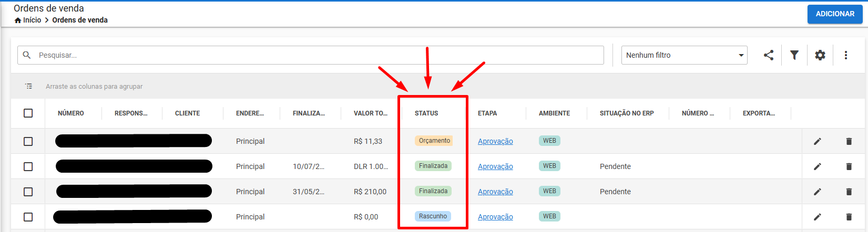Click the R$ 11,33 value cell
The width and height of the screenshot is (868, 232).
368,141
